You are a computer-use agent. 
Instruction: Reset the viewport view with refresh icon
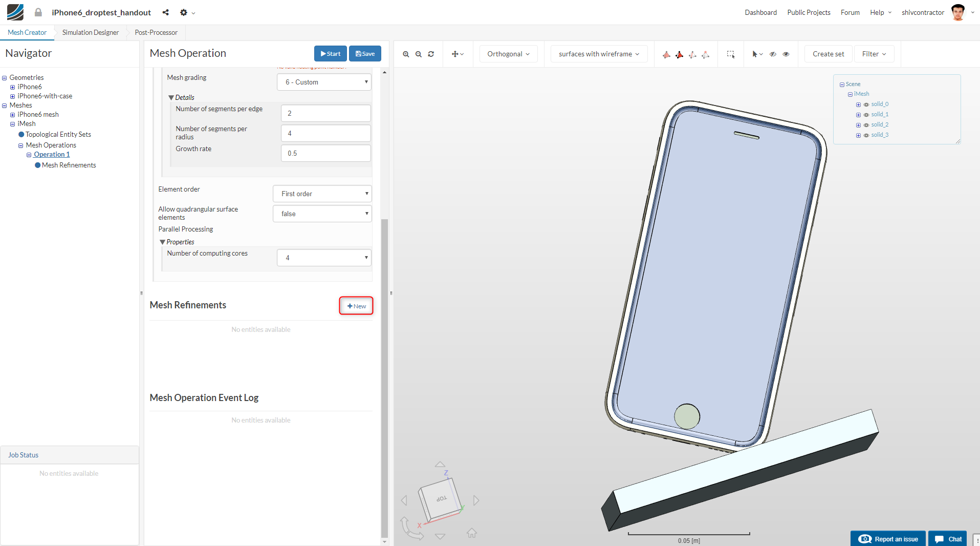click(x=431, y=54)
